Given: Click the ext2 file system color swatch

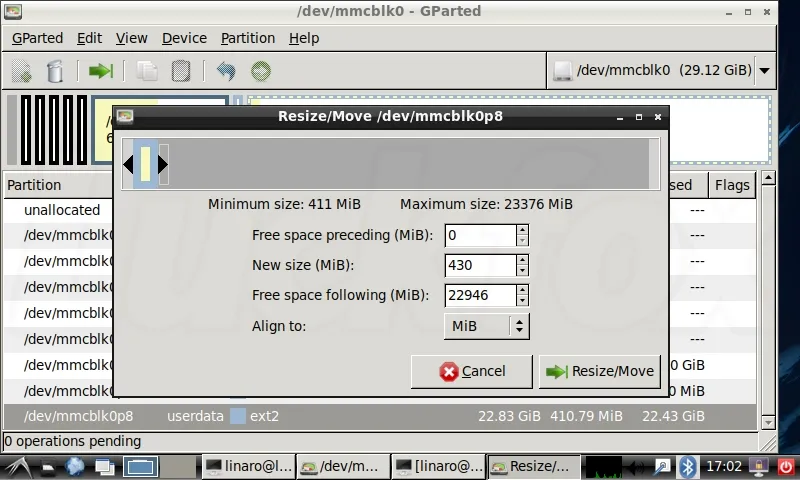Looking at the screenshot, I should click(238, 416).
